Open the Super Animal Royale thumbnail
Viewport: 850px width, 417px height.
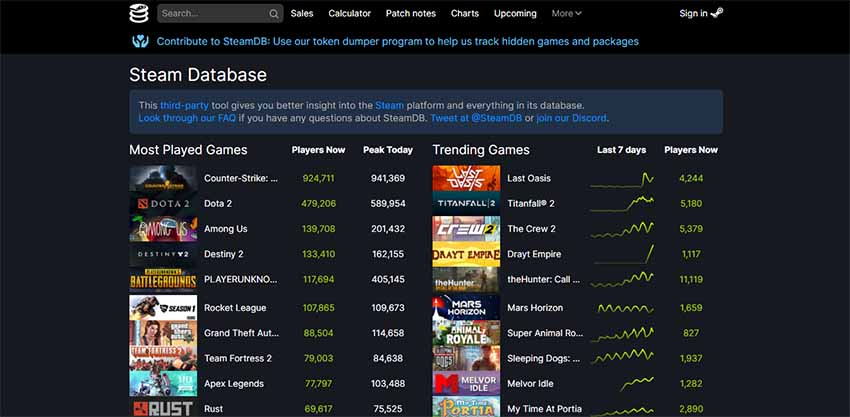[x=466, y=333]
